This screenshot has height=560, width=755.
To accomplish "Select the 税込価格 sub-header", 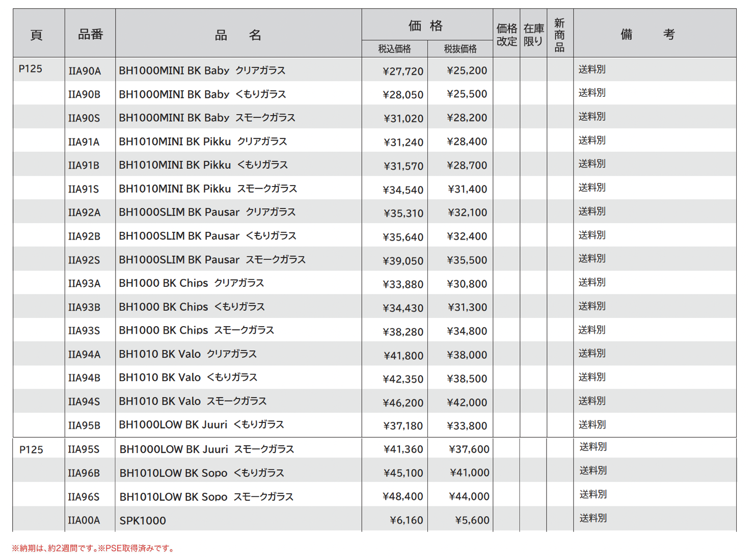I will [394, 49].
